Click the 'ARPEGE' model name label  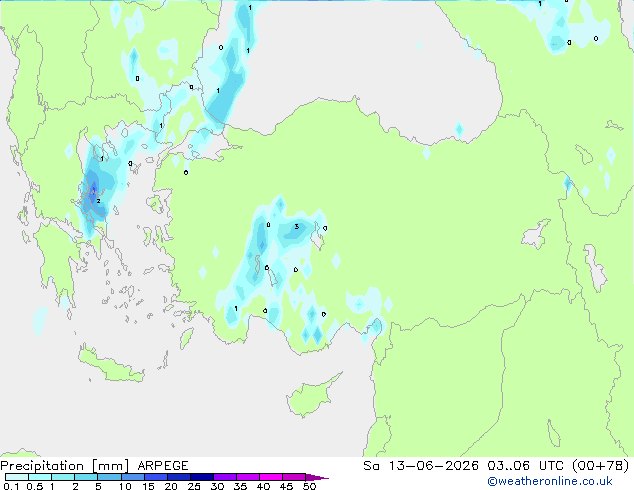(163, 466)
